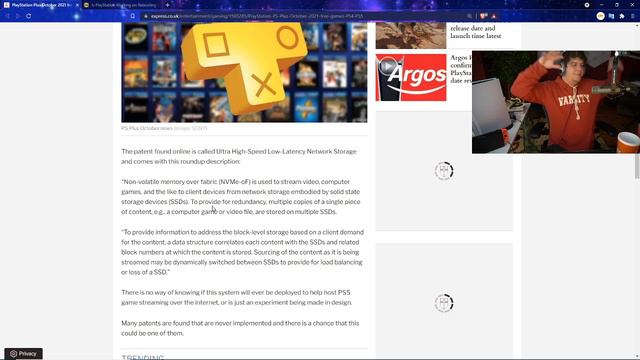The width and height of the screenshot is (640, 360).
Task: Open the 'release date and launch time latest' link
Action: pyautogui.click(x=476, y=32)
